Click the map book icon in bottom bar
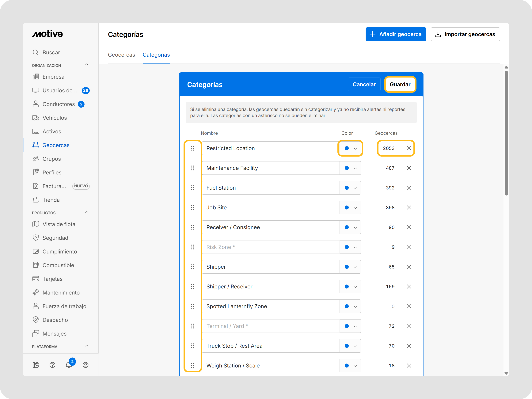This screenshot has height=399, width=532. [36, 365]
